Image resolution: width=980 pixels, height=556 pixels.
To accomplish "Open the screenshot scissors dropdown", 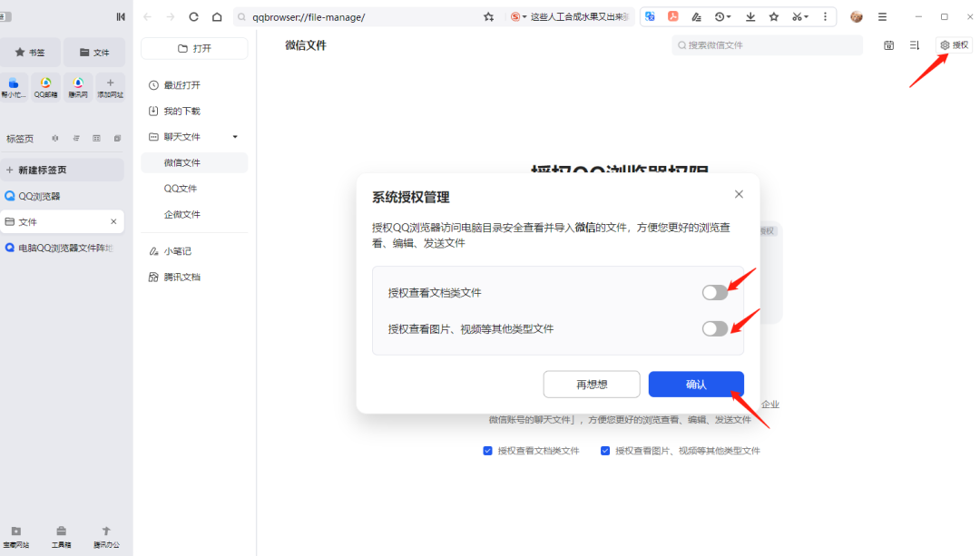I will point(800,17).
